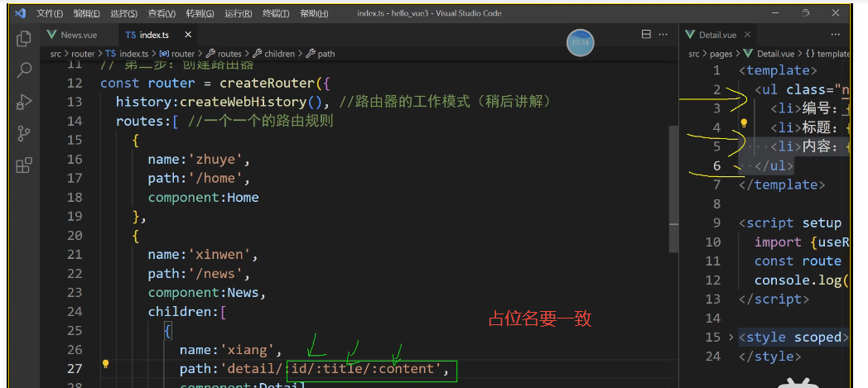Open the Explorer view in activity bar
This screenshot has width=868, height=388.
pos(24,39)
